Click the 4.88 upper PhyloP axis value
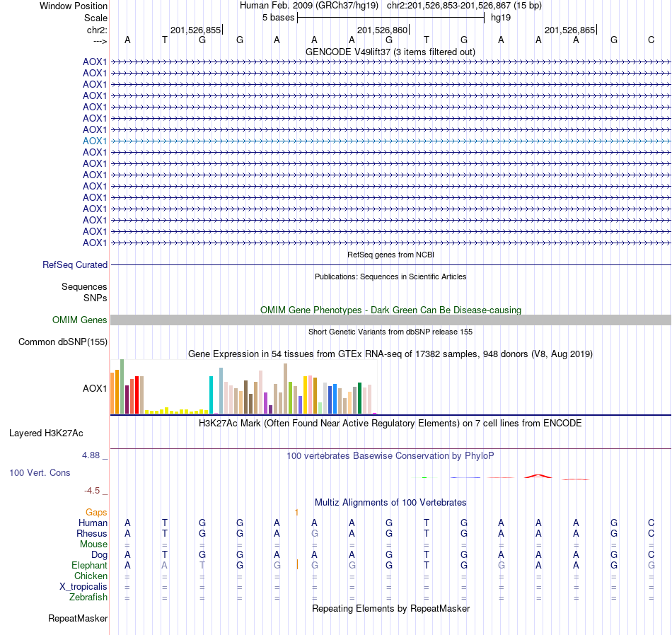672x635 pixels. coord(91,455)
